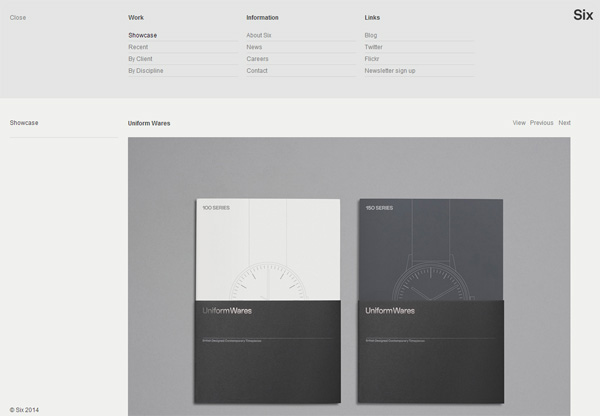
Task: Click the Work column heading
Action: (x=136, y=18)
